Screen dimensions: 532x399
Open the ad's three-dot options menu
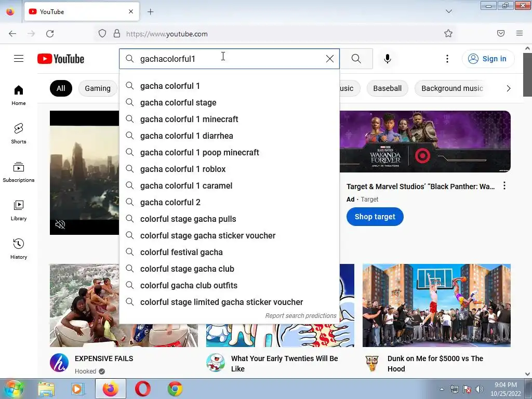coord(504,185)
